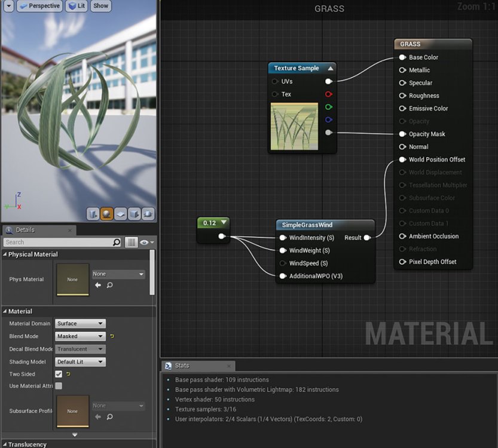This screenshot has height=448, width=498.
Task: Click the Emissive Color input pin
Action: tap(402, 109)
